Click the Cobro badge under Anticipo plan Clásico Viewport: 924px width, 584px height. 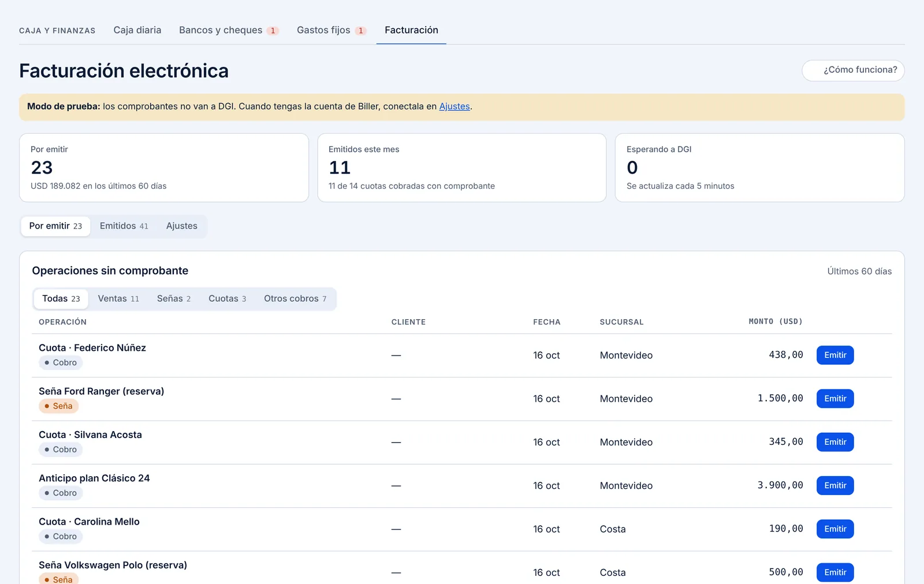point(61,493)
